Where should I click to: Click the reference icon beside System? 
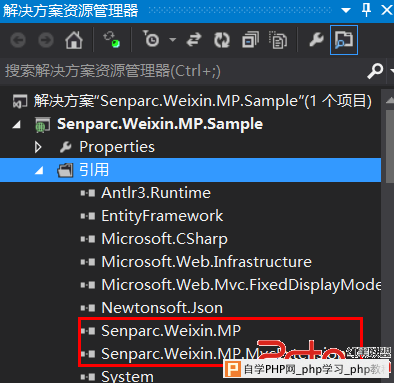(x=88, y=377)
